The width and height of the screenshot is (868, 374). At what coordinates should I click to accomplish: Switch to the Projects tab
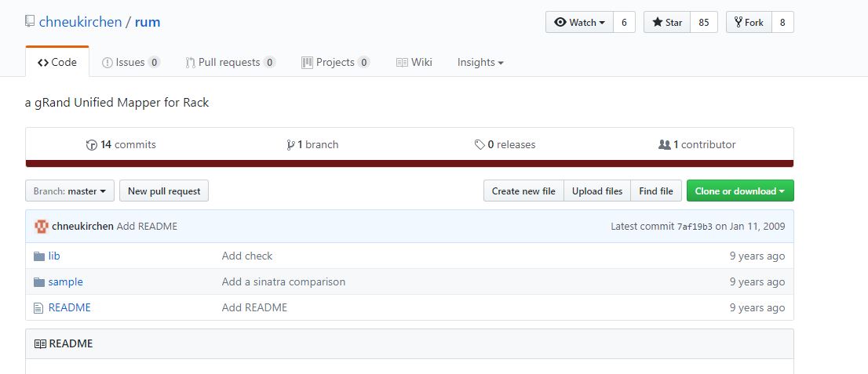click(x=335, y=63)
